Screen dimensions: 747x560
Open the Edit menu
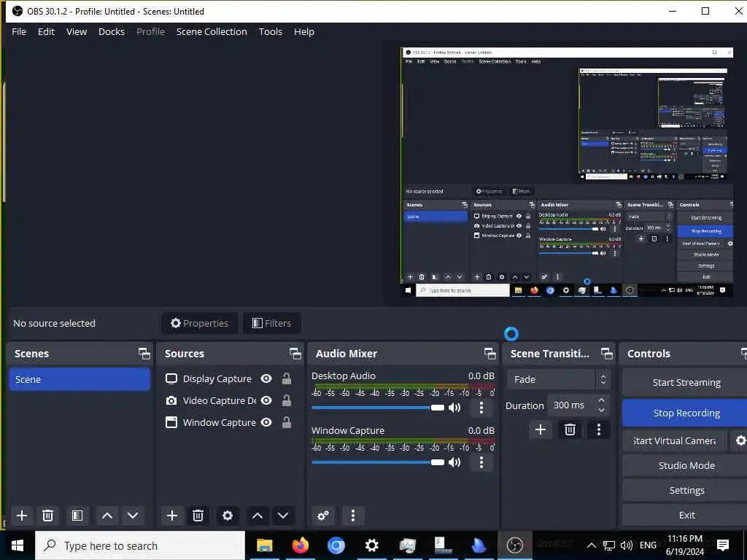pos(46,31)
